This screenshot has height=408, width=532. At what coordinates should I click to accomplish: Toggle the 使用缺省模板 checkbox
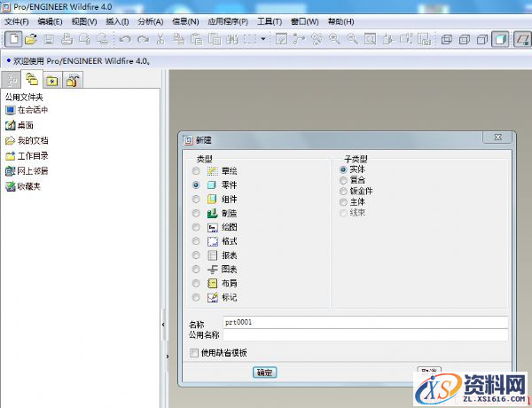point(194,353)
